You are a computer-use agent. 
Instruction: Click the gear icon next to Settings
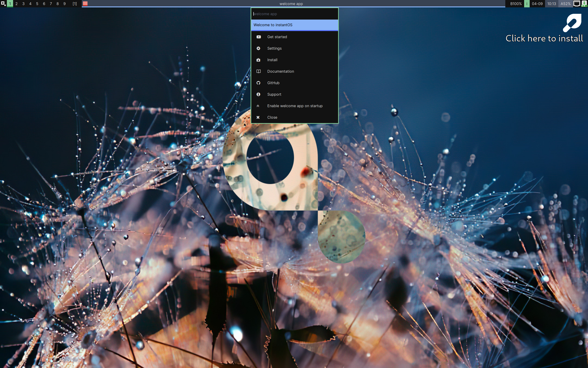click(x=258, y=48)
